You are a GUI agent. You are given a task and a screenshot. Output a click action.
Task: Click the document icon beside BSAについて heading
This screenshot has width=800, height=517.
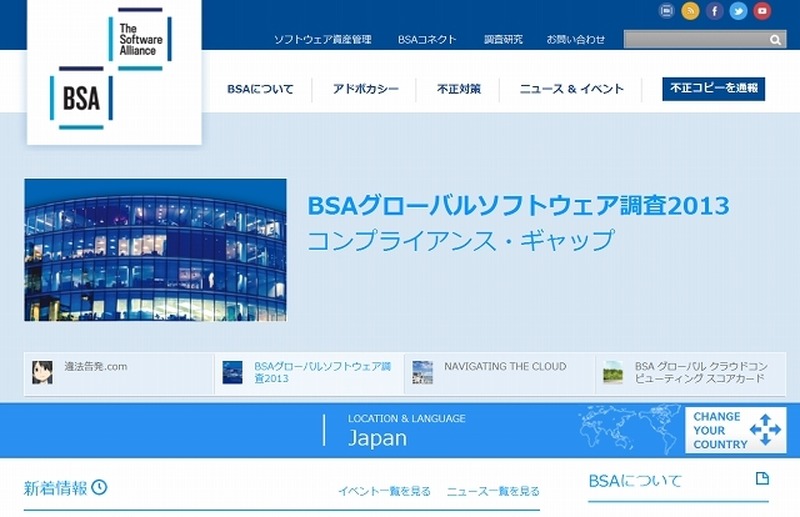pyautogui.click(x=762, y=478)
